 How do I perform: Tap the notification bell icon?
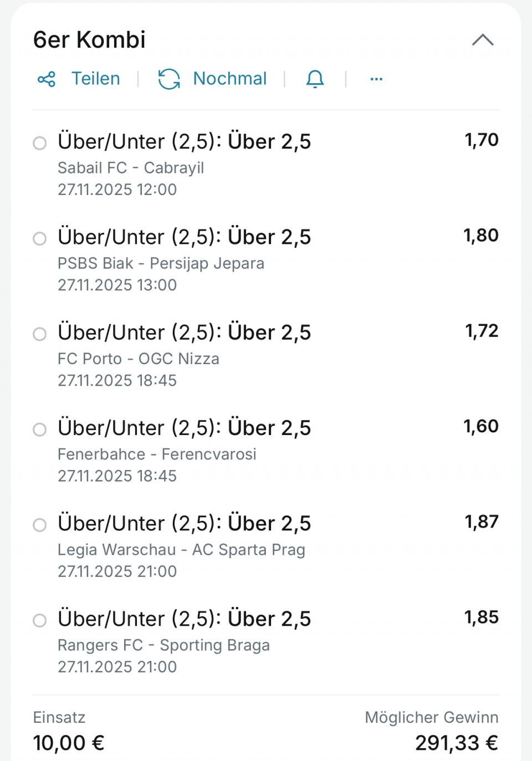315,79
